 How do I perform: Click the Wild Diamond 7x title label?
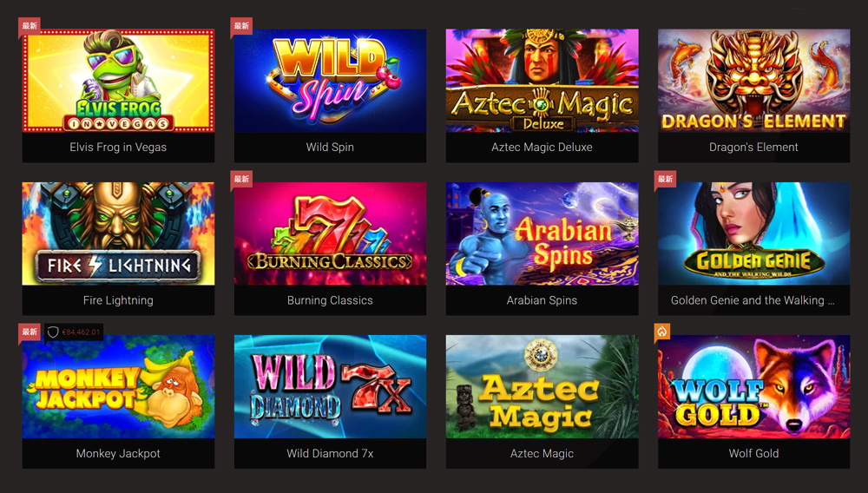330,453
